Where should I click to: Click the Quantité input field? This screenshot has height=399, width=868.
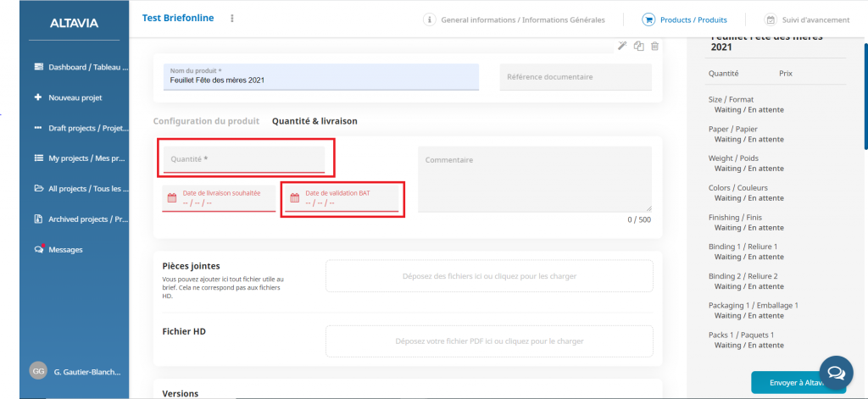coord(243,159)
